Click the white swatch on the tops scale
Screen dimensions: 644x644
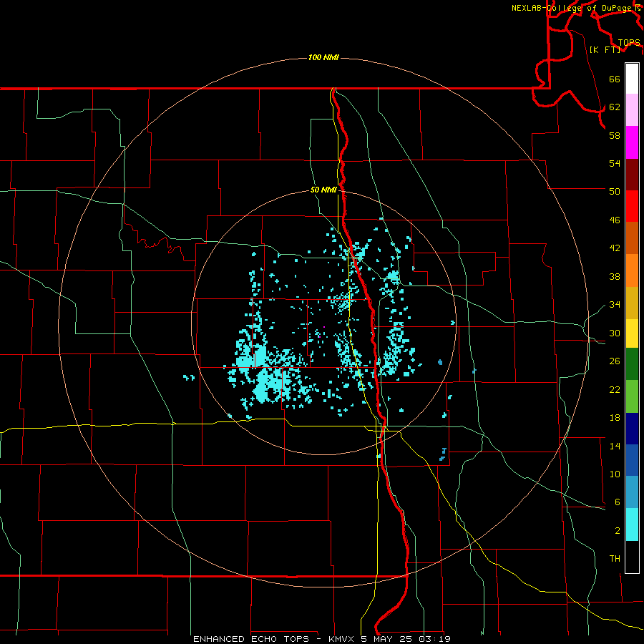[x=632, y=79]
